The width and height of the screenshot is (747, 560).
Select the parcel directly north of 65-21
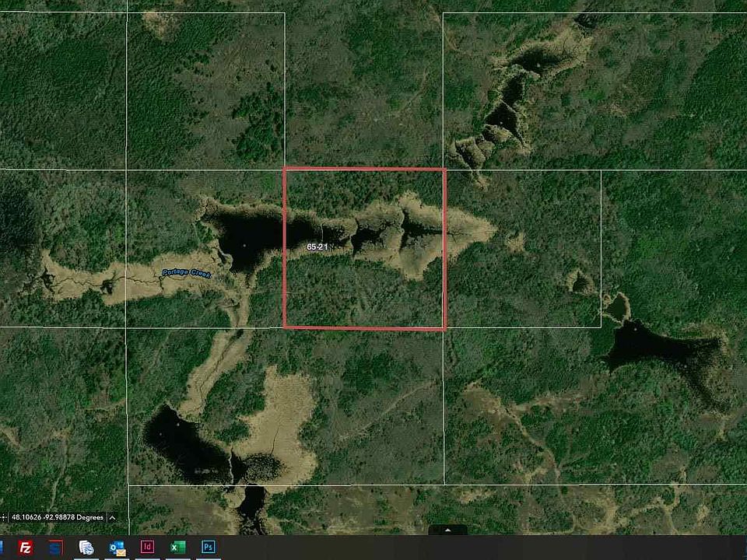pyautogui.click(x=363, y=89)
